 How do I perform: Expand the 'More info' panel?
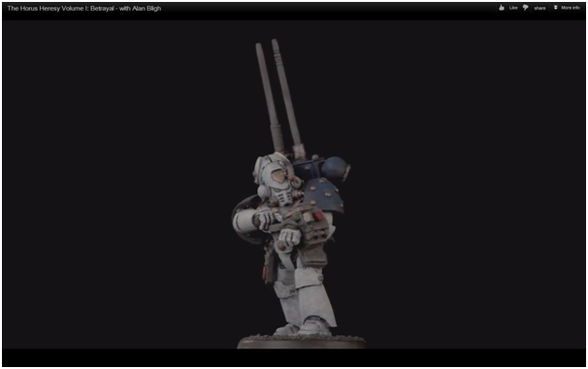point(571,8)
